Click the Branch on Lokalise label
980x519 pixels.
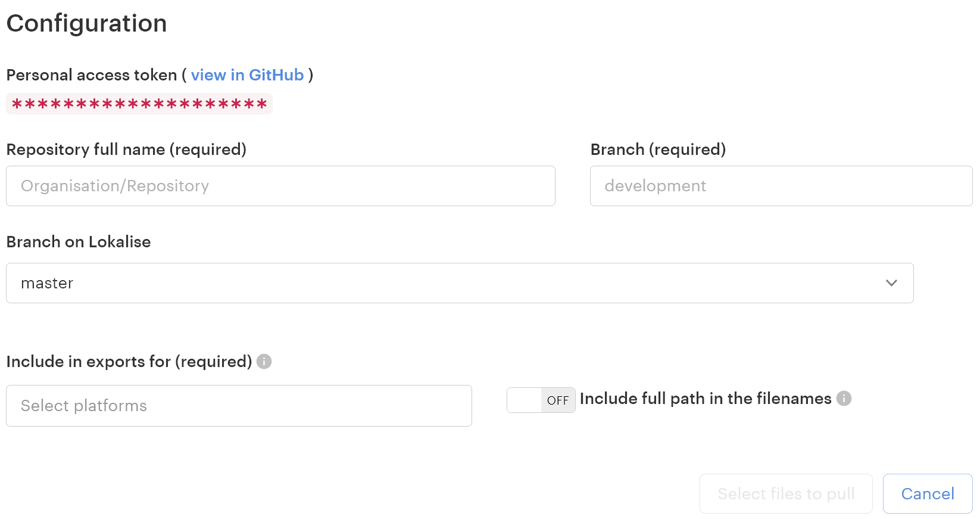[x=79, y=242]
